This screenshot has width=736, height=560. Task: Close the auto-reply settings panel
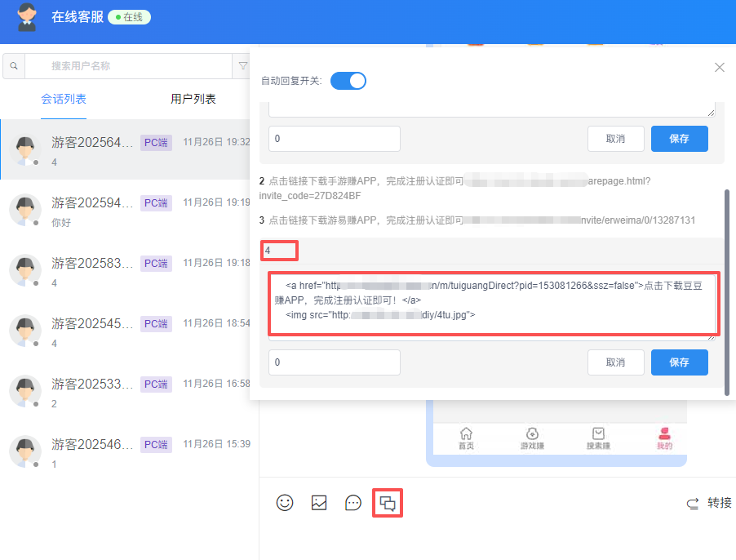tap(719, 68)
